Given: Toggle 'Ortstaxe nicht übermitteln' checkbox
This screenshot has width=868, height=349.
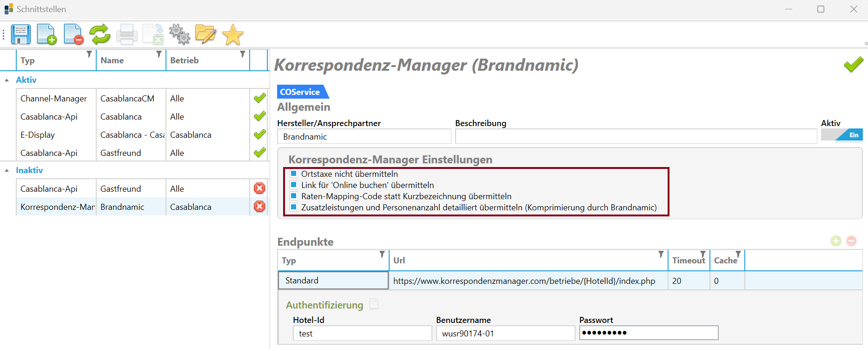Looking at the screenshot, I should click(293, 174).
